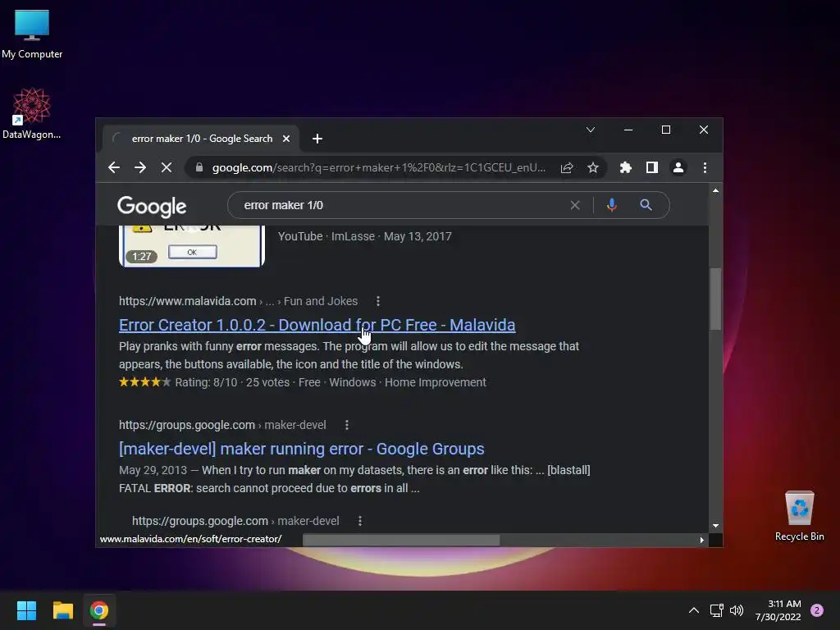Click the scroll down arrow
Screen dimensions: 840x630
tap(715, 526)
